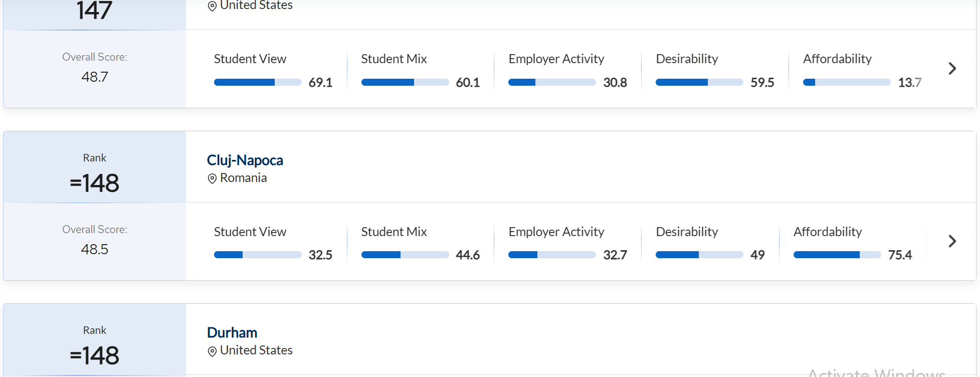Click Cluj-Napoca Desirability bar showing 49
The image size is (980, 377).
coord(699,255)
